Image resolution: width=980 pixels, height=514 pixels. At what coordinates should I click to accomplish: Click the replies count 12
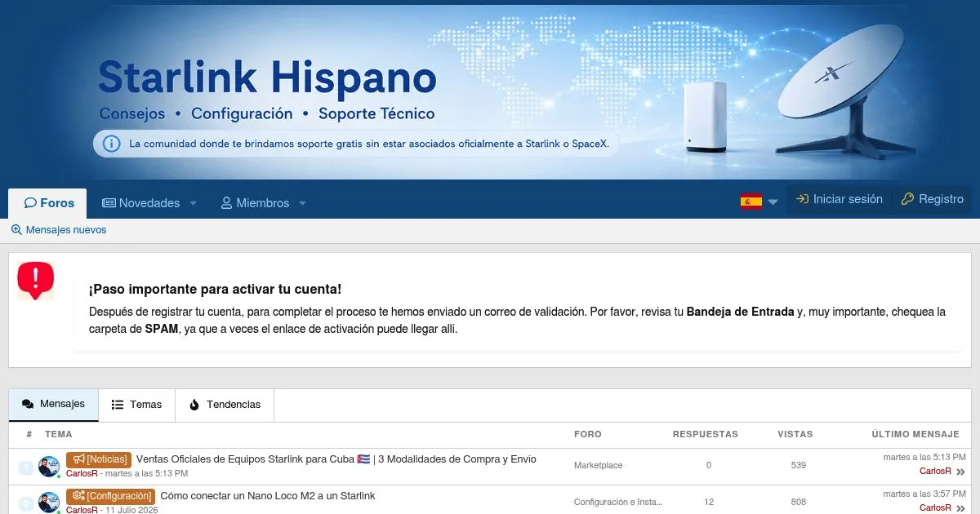coord(709,502)
